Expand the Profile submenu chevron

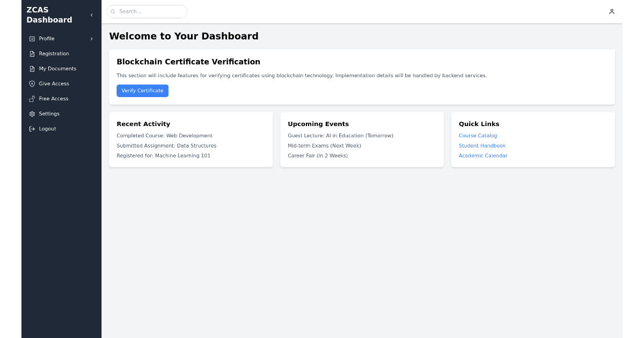click(91, 38)
